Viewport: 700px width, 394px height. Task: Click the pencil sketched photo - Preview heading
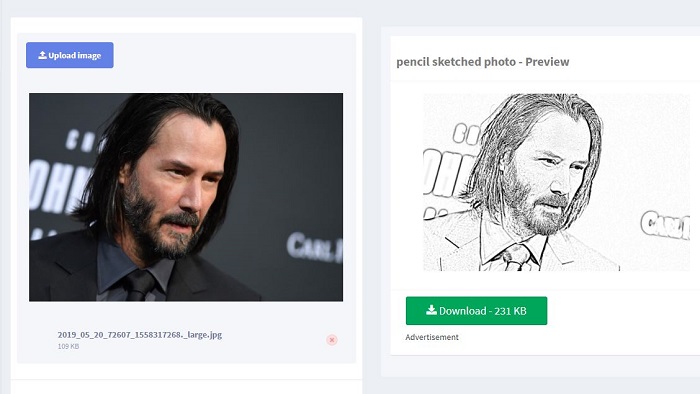483,62
